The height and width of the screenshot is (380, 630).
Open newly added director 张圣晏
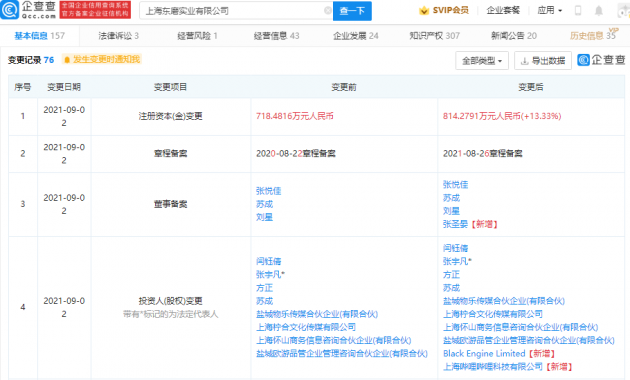click(x=455, y=224)
